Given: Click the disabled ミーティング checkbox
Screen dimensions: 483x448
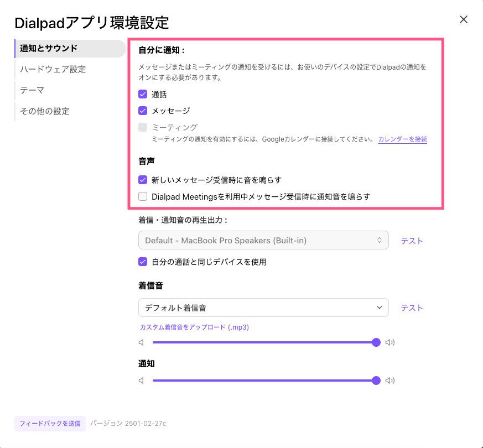Looking at the screenshot, I should pos(143,127).
